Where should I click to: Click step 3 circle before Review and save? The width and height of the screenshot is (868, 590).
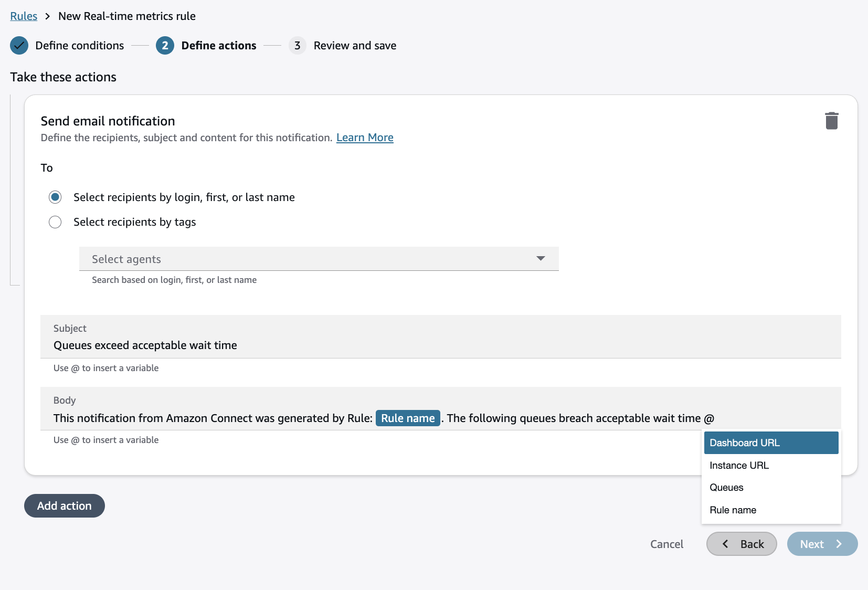[298, 46]
